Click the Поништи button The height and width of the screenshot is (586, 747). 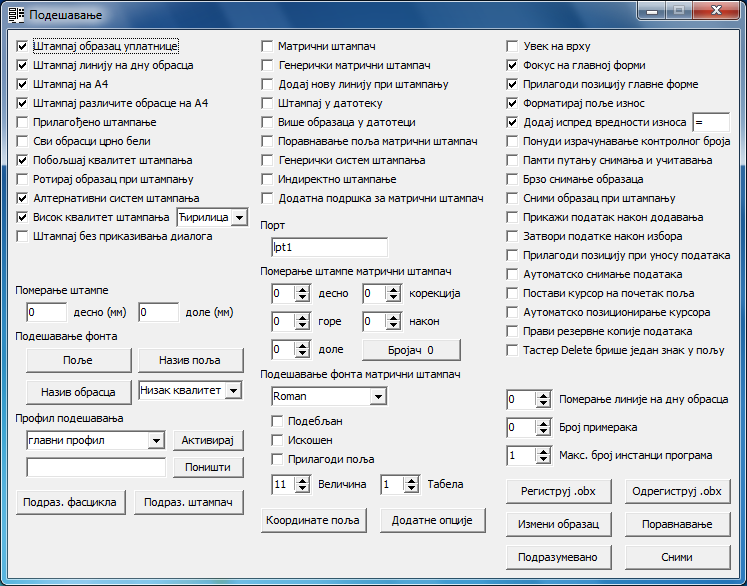[208, 467]
